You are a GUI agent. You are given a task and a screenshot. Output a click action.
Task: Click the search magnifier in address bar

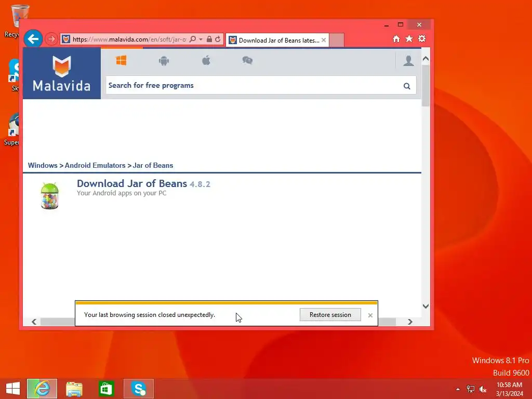pyautogui.click(x=193, y=39)
